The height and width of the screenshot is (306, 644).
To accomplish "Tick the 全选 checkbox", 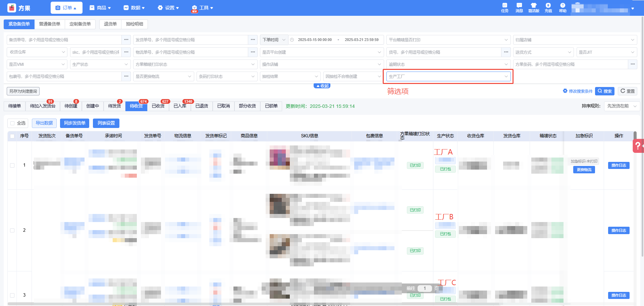I will [x=12, y=123].
